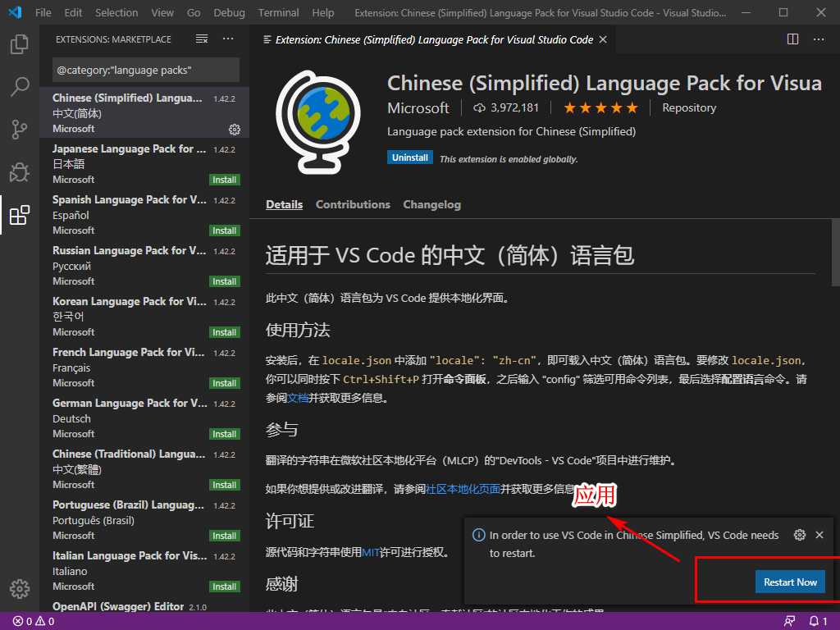Open the Terminal menu
The image size is (840, 630).
click(279, 12)
